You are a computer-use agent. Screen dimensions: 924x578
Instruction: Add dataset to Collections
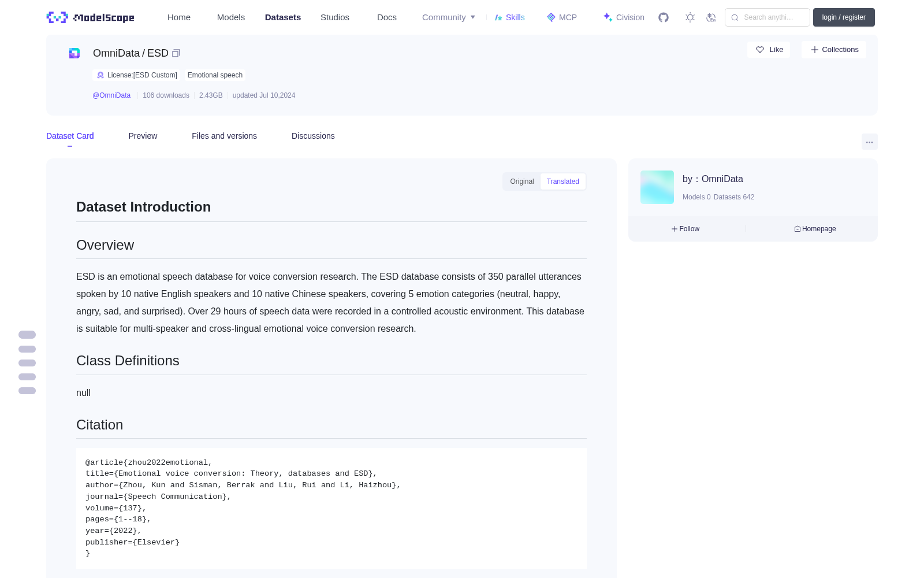click(x=834, y=50)
